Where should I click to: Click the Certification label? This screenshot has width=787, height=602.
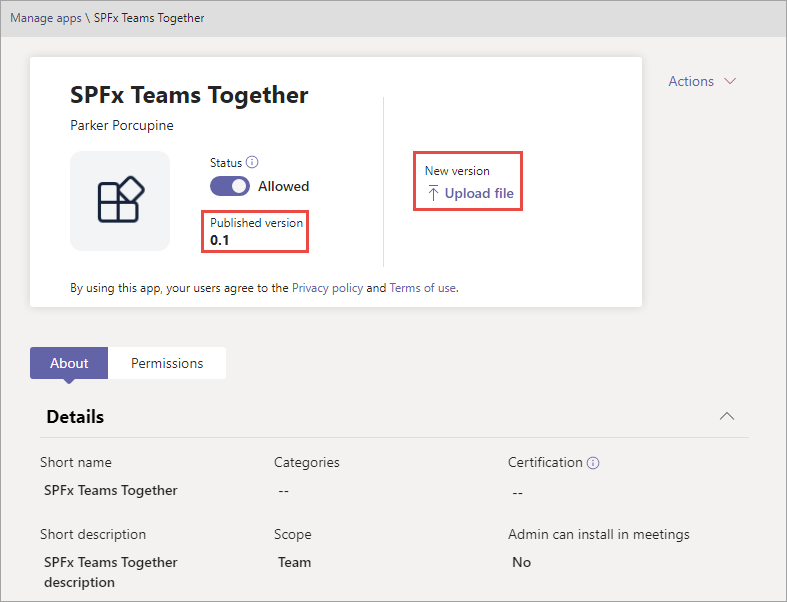click(545, 462)
